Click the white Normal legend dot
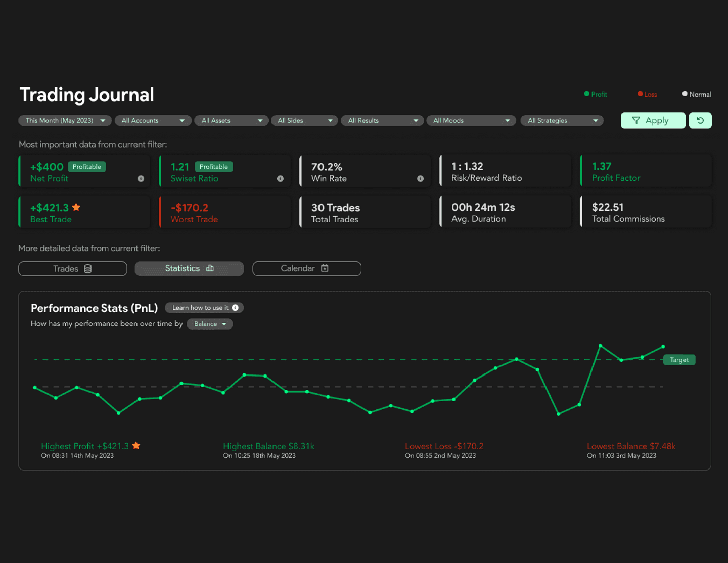The image size is (728, 563). 685,93
